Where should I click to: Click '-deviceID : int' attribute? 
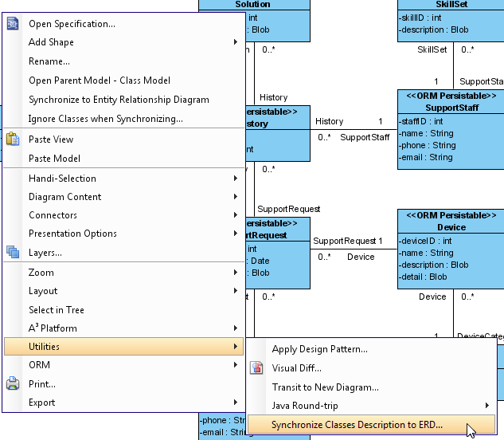(425, 241)
